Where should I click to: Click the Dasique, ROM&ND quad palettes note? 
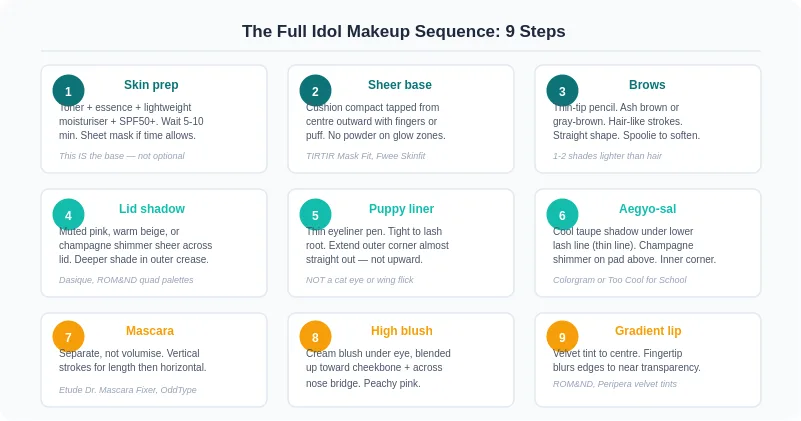(126, 280)
